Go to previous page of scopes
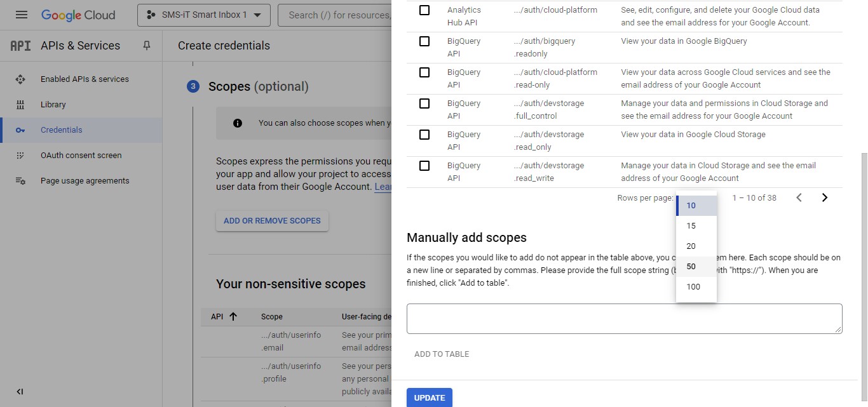Screen dimensions: 868x407 [x=799, y=197]
